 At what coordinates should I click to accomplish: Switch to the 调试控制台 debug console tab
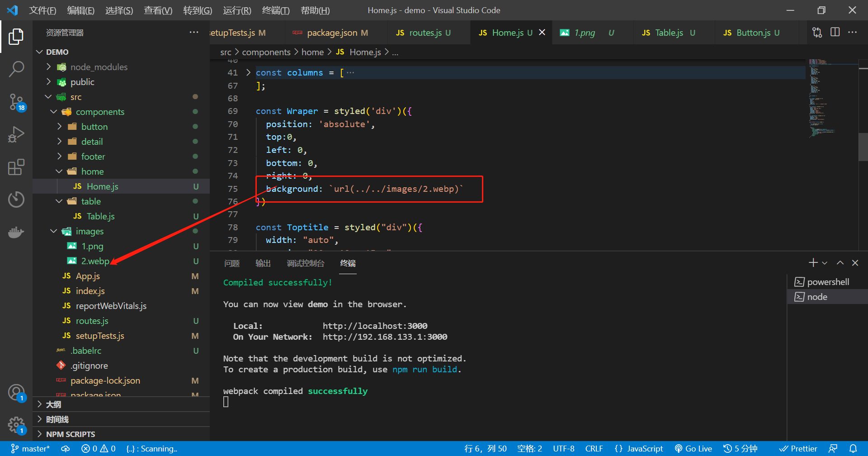click(x=306, y=263)
